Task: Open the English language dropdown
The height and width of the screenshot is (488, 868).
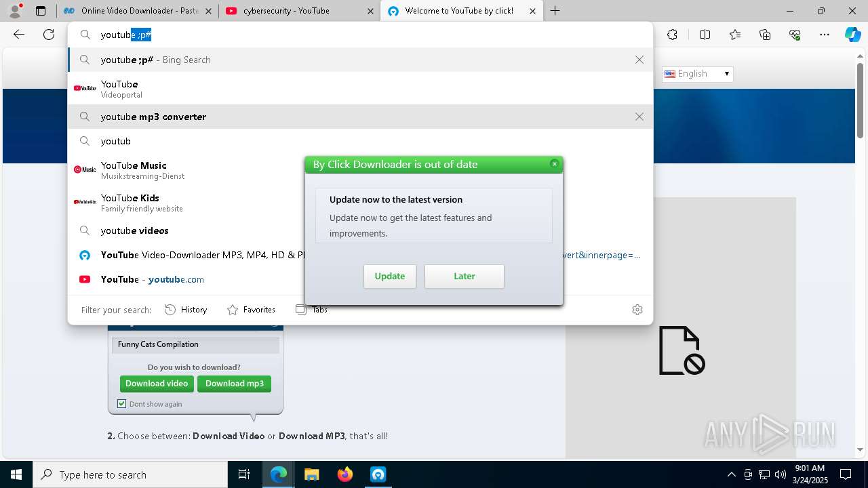Action: pos(698,74)
